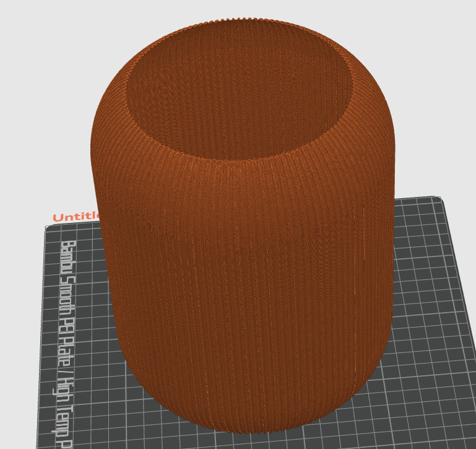Click the build plate's top-right corner
The image size is (476, 449).
(441, 199)
